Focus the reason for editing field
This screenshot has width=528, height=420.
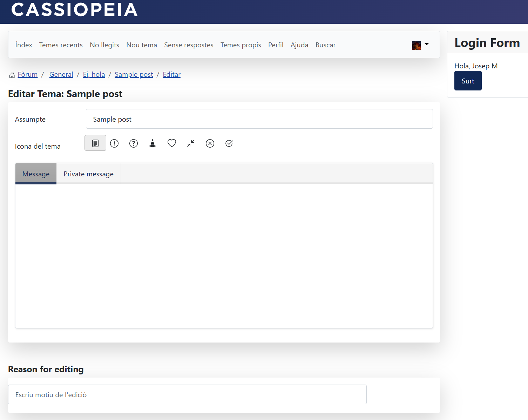187,395
